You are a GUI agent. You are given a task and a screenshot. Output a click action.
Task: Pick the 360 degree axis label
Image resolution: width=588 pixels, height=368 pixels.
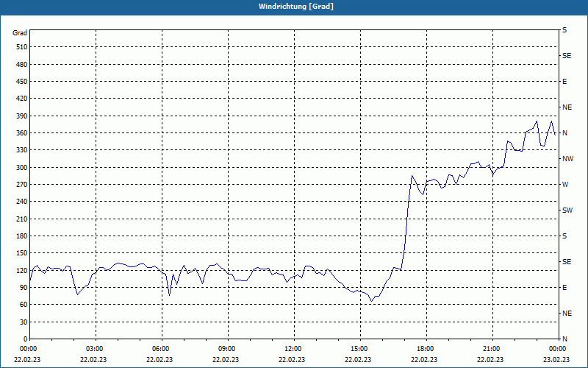click(x=22, y=133)
